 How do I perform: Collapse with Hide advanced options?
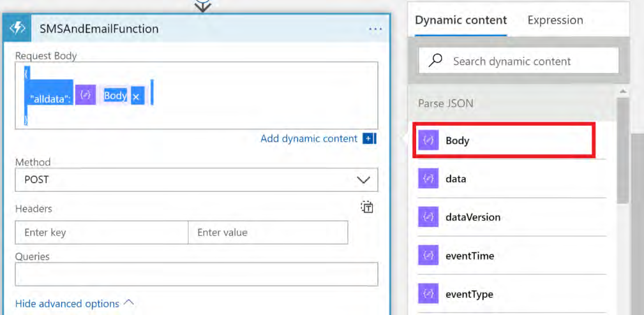point(74,304)
